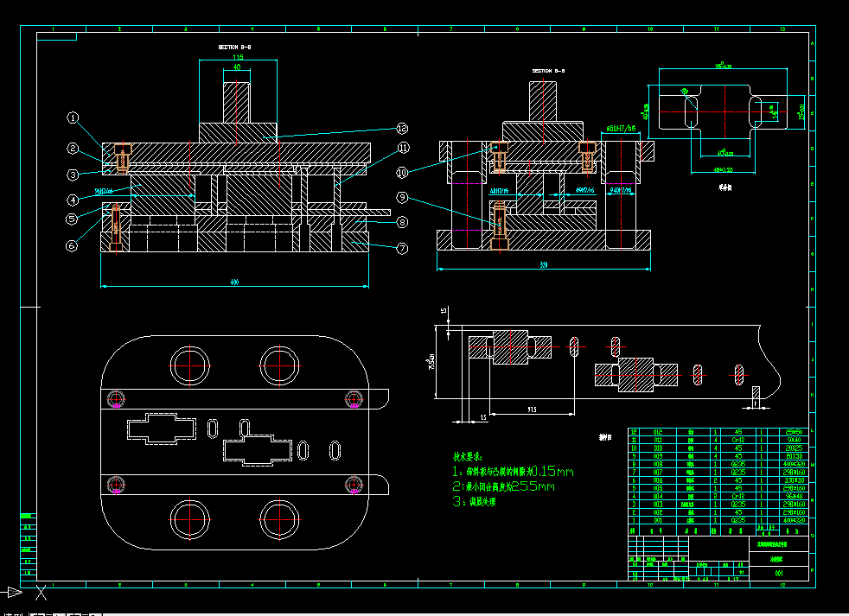This screenshot has width=849, height=616.
Task: Select balloon number 2 callout
Action: tap(73, 149)
